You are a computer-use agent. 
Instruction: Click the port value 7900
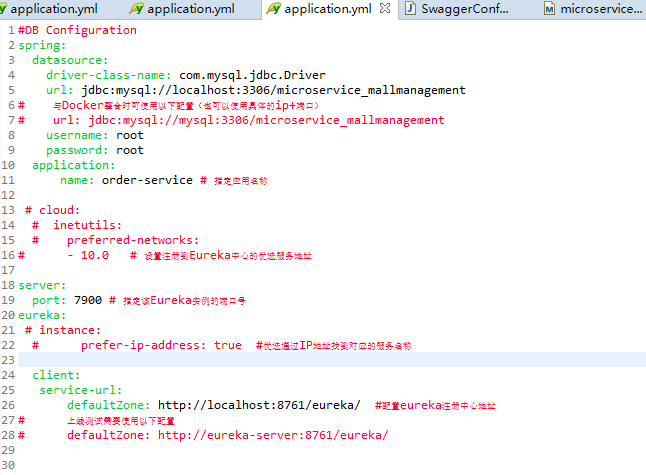(x=88, y=300)
